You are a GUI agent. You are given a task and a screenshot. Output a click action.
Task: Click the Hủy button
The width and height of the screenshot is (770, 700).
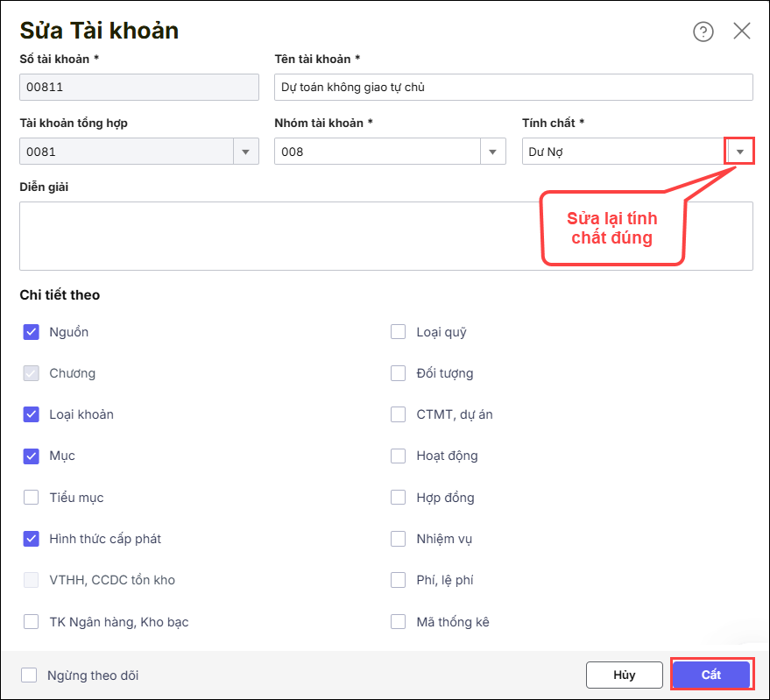624,675
